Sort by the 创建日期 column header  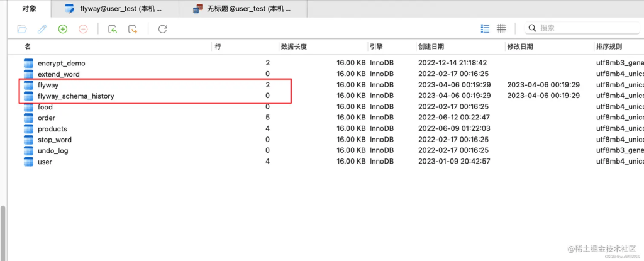[430, 47]
